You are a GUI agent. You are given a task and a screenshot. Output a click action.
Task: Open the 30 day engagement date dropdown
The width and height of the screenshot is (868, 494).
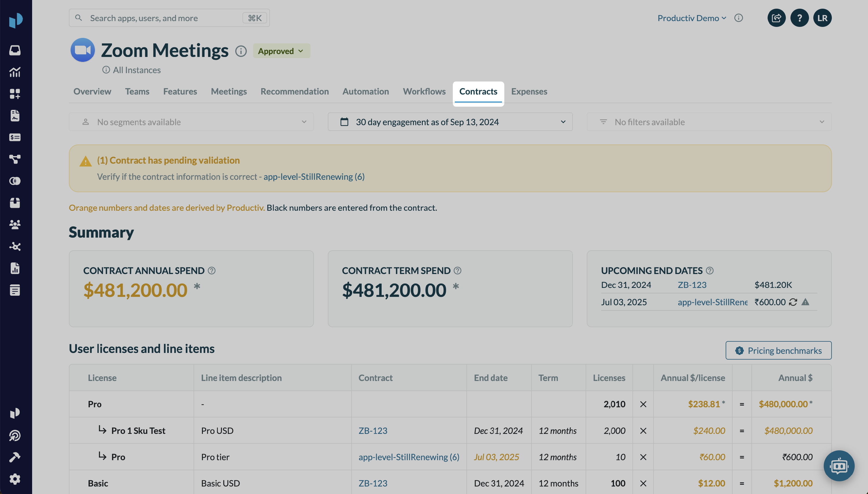click(450, 122)
